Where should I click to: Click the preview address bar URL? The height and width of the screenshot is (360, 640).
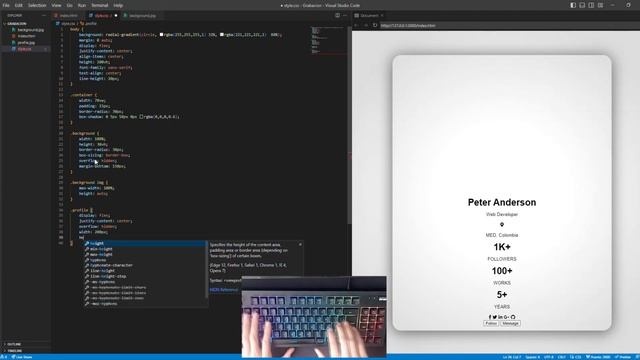[408, 25]
